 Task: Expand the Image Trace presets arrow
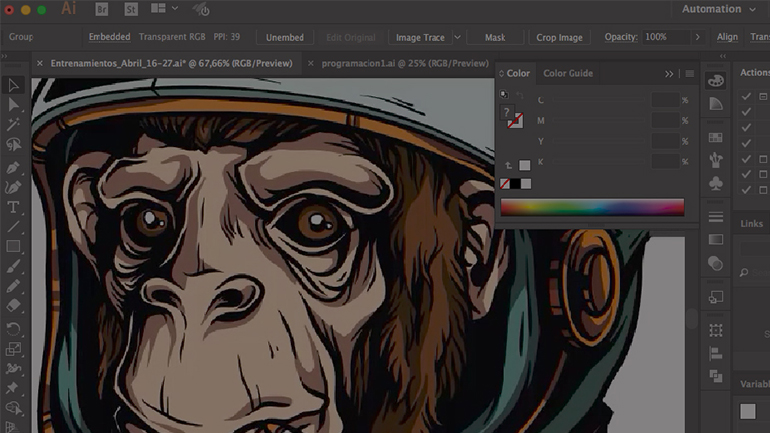click(457, 37)
